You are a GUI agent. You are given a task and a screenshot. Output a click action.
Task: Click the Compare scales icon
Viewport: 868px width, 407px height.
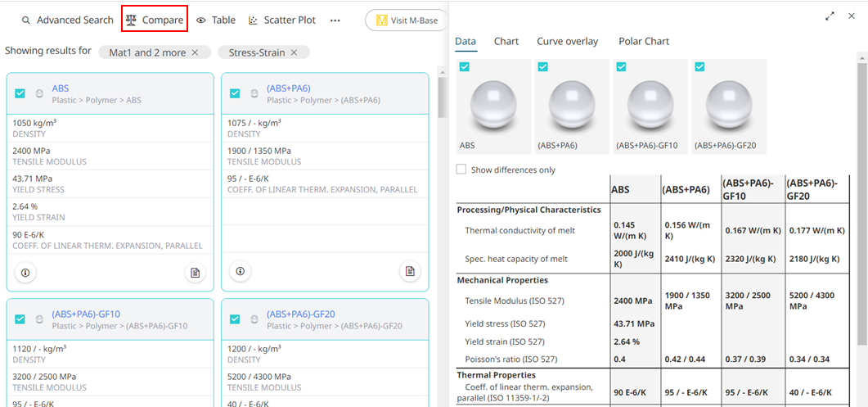[132, 20]
